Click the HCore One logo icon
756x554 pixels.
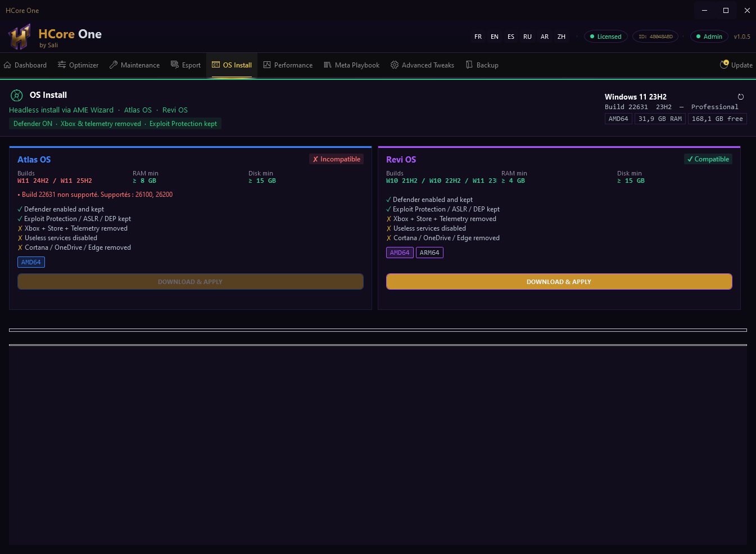[19, 37]
